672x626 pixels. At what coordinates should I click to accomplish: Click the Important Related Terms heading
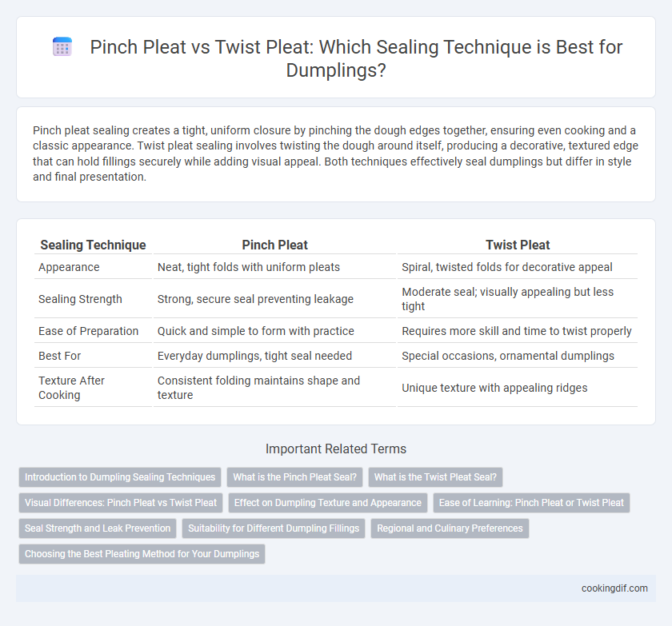pos(336,449)
